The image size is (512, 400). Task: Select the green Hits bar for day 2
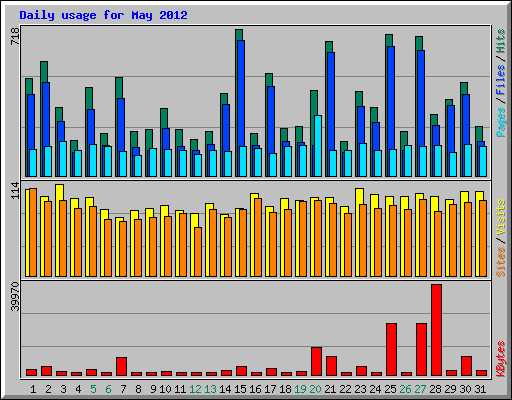tap(44, 72)
